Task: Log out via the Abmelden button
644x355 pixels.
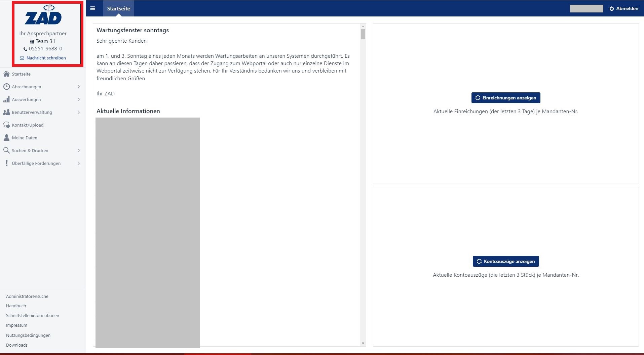Action: 624,8
